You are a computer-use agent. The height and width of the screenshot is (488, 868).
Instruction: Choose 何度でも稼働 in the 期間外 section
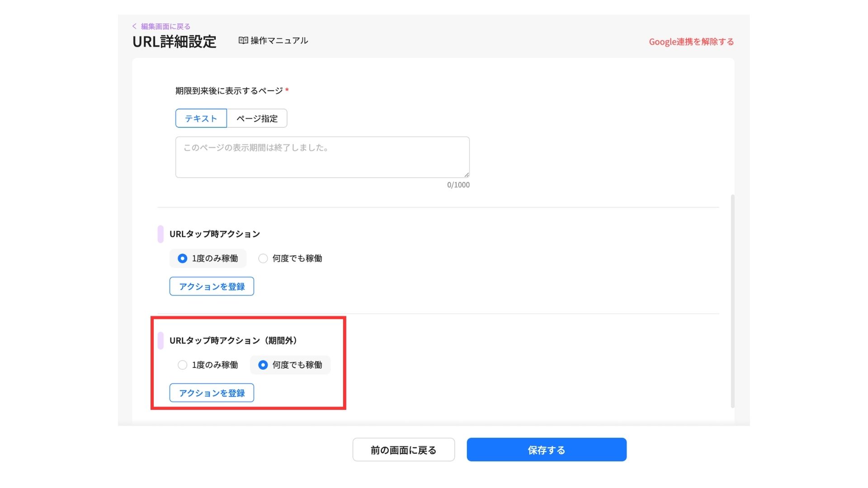pyautogui.click(x=263, y=365)
